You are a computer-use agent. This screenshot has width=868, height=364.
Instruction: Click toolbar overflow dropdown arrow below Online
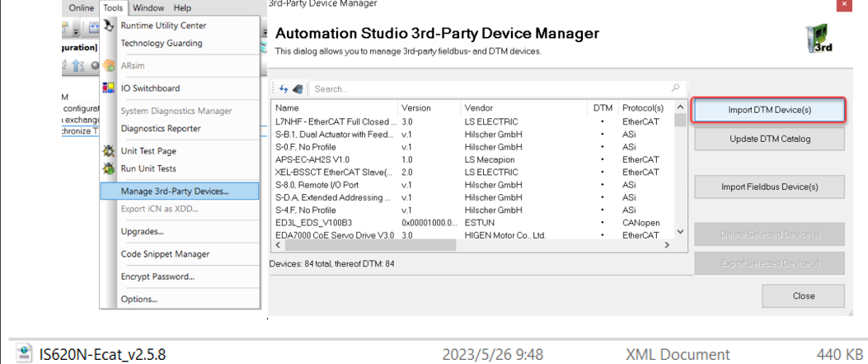(75, 31)
